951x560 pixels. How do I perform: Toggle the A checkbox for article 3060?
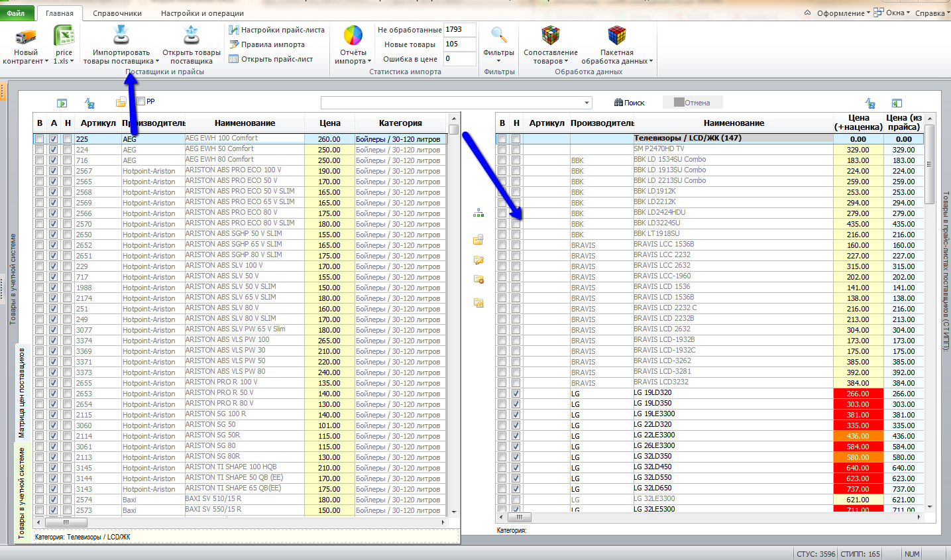[53, 425]
